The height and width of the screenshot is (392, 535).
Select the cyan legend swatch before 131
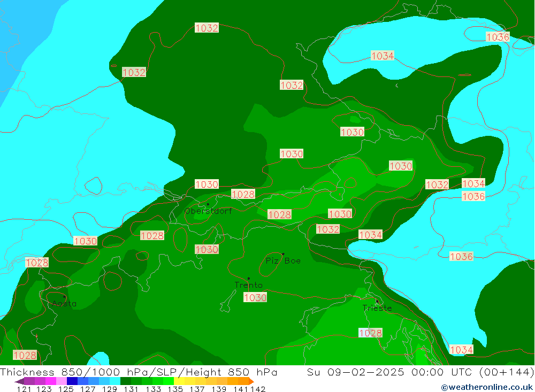click(x=115, y=381)
